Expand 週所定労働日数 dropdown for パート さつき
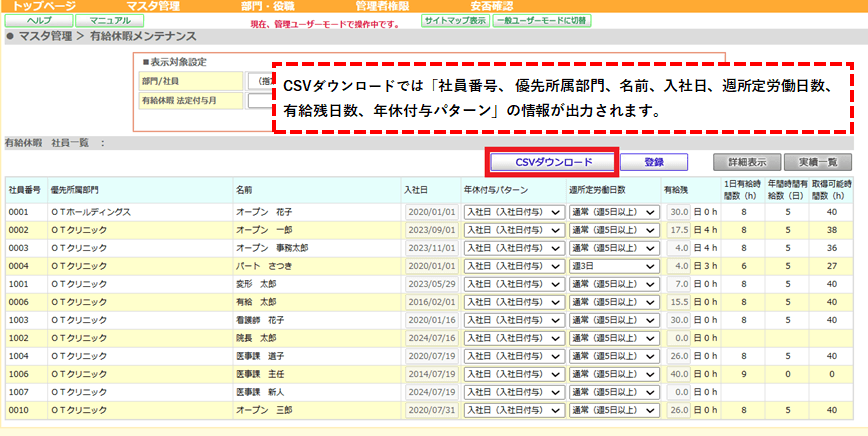This screenshot has width=868, height=436. point(614,266)
